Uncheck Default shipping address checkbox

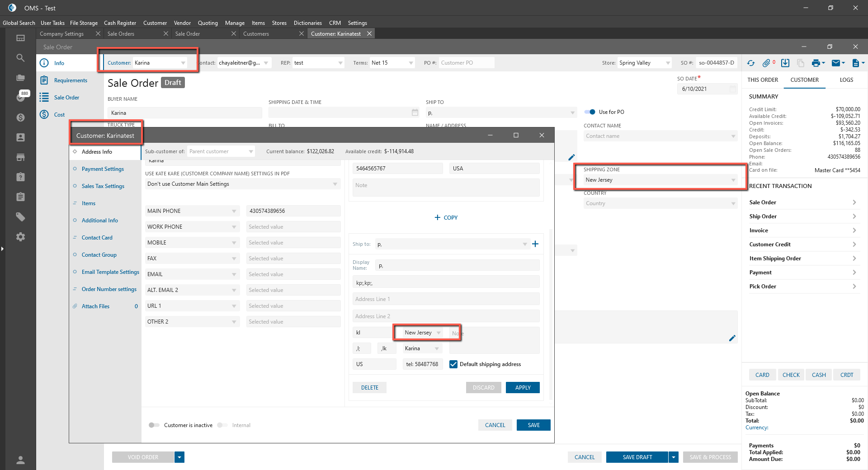click(453, 364)
